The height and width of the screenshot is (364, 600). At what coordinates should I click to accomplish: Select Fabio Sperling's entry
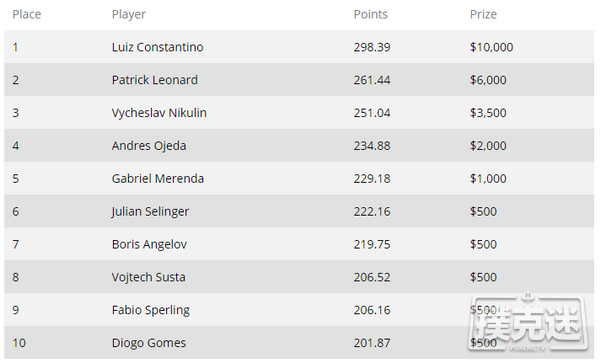coord(151,310)
